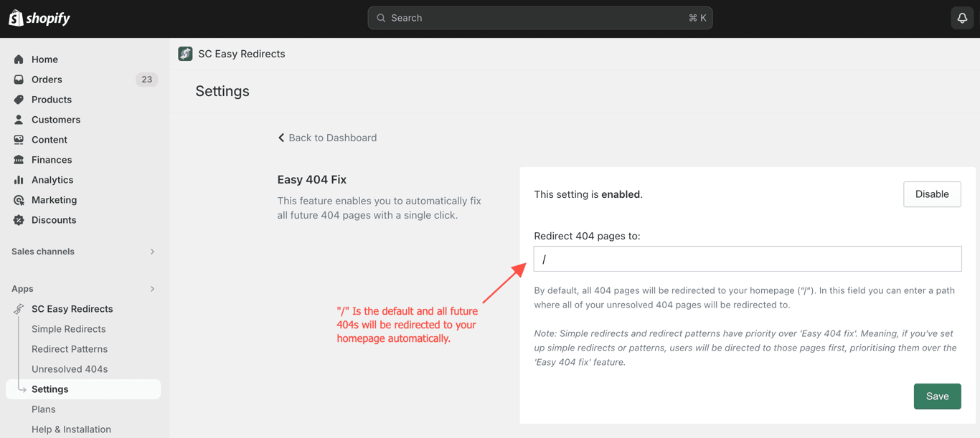
Task: Save the Easy 404 Fix settings
Action: (937, 396)
